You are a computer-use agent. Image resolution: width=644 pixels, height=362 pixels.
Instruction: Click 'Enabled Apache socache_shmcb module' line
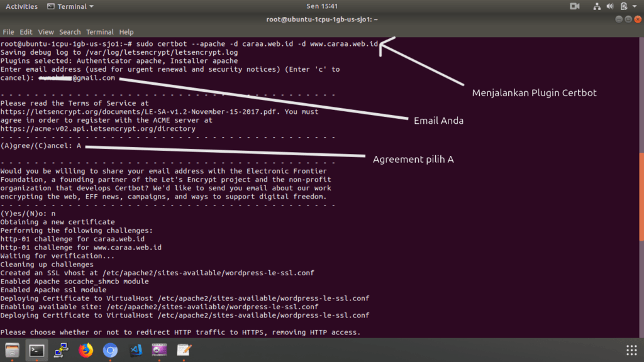tap(74, 281)
